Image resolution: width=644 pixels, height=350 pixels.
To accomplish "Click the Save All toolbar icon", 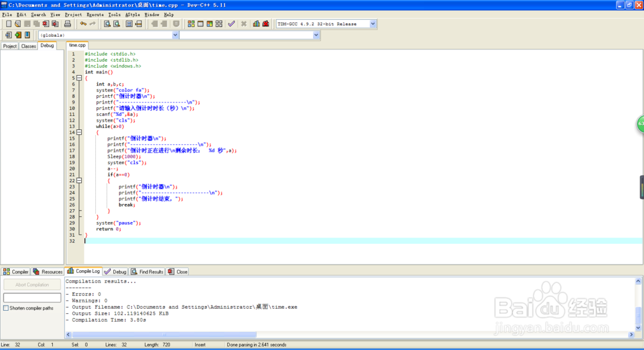I will [37, 24].
